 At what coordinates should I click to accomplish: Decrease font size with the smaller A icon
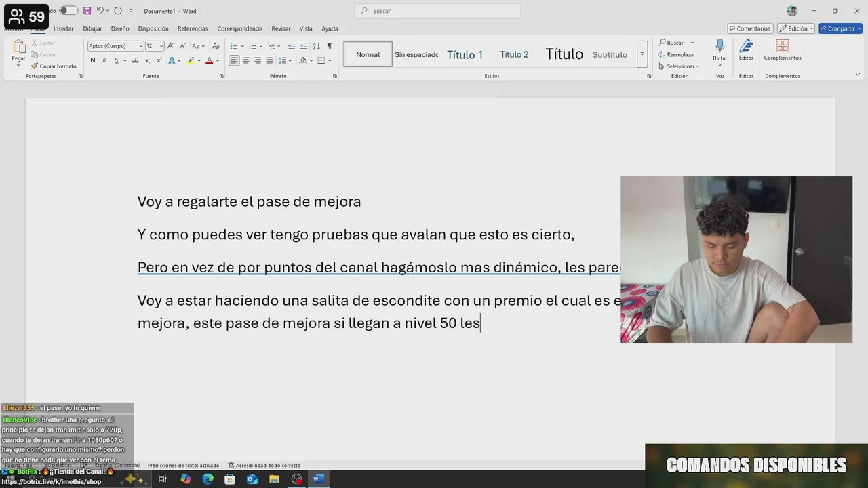pyautogui.click(x=182, y=46)
